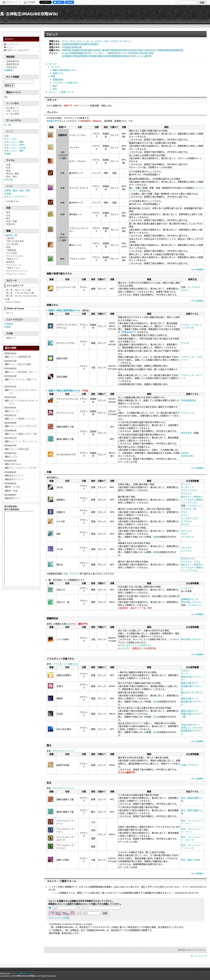
Task: Jump to ソウルポイント交換スキル in the contents list
Action: pyautogui.click(x=65, y=82)
